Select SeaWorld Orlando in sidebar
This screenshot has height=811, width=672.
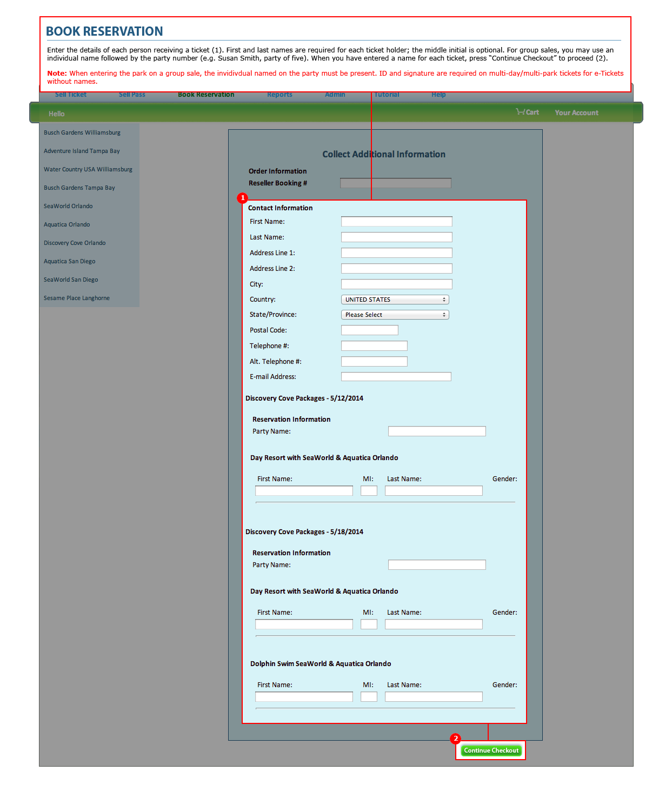pos(68,206)
